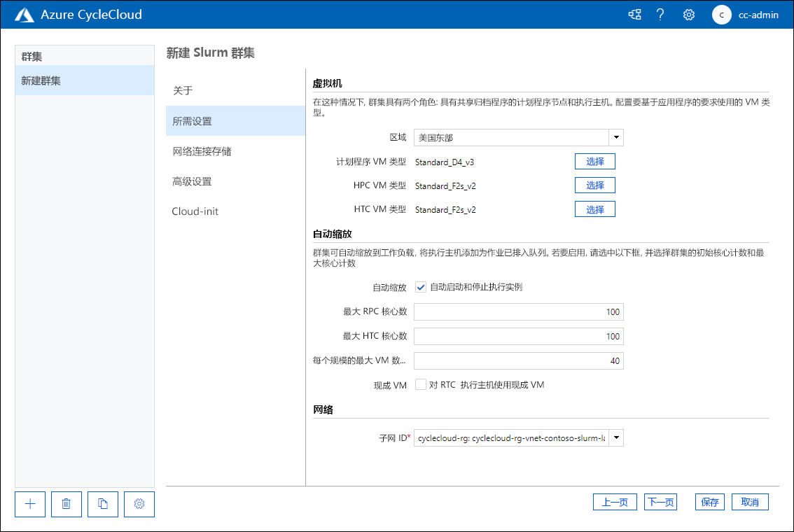The width and height of the screenshot is (794, 532).
Task: Choose 计划程序 VM 类型 with 选择 button
Action: click(x=595, y=162)
